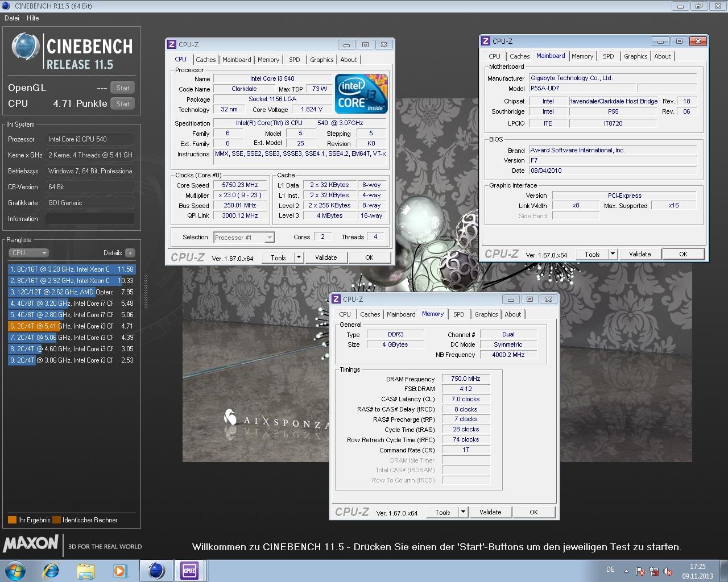This screenshot has width=728, height=582.
Task: Switch to CPU-Z taskbar icon
Action: point(189,571)
